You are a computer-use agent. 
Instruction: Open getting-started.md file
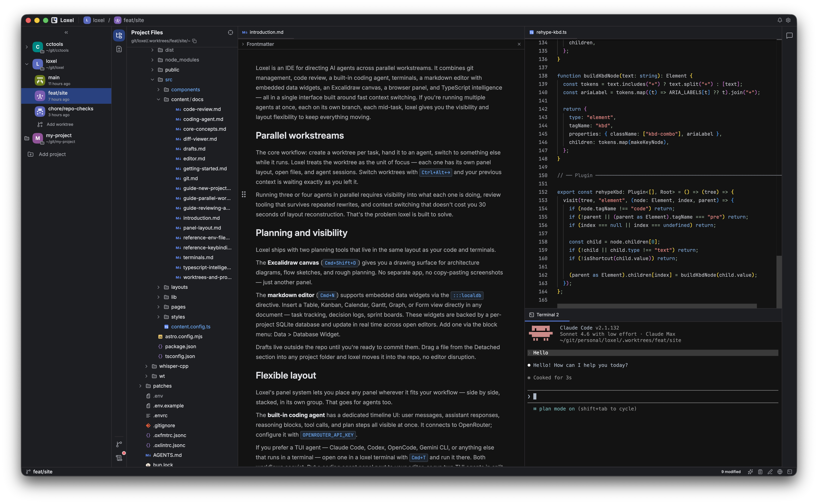(205, 169)
